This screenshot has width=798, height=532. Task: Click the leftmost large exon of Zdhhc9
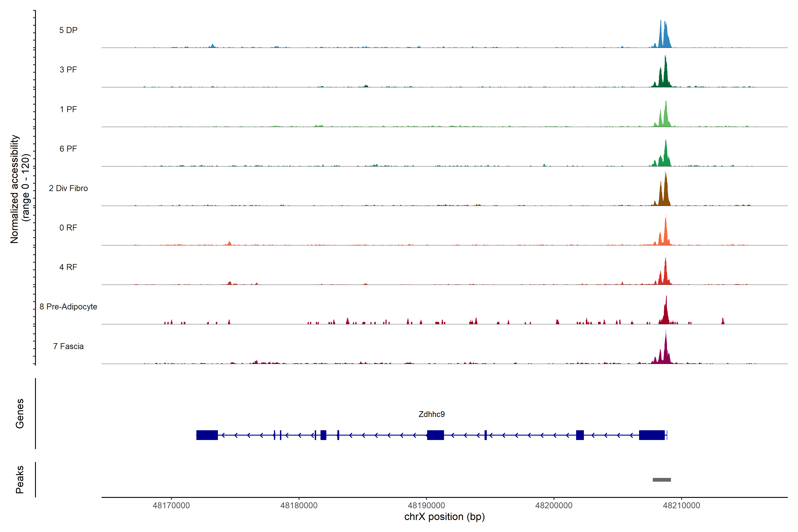coord(207,435)
